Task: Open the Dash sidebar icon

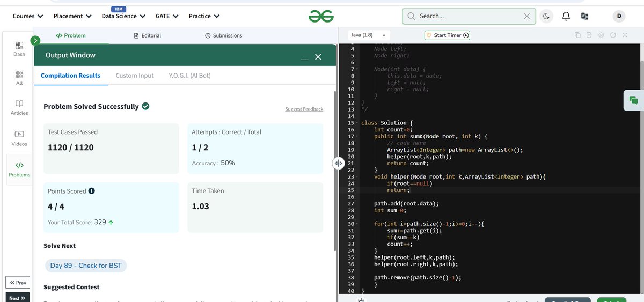Action: click(19, 49)
